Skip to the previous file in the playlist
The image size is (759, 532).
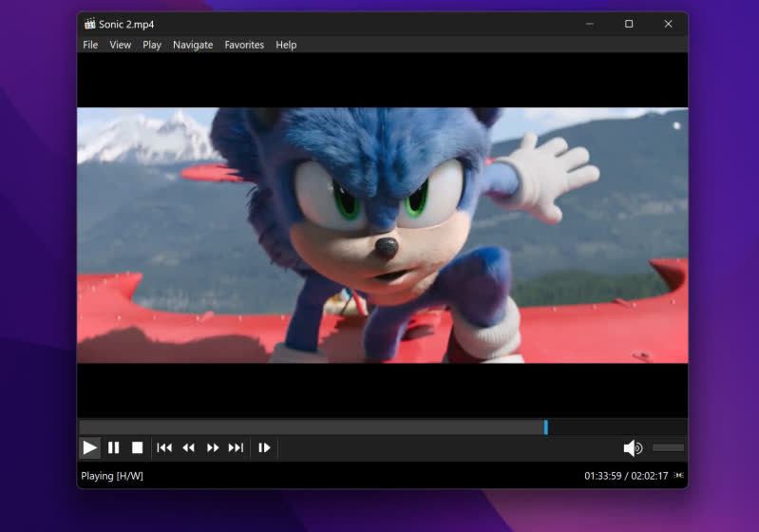[x=164, y=447]
